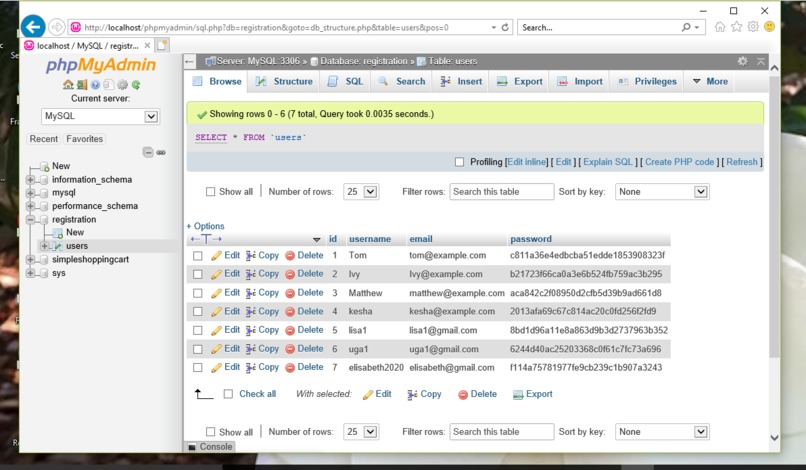Open the Insert tab
This screenshot has height=470, width=806.
point(462,81)
